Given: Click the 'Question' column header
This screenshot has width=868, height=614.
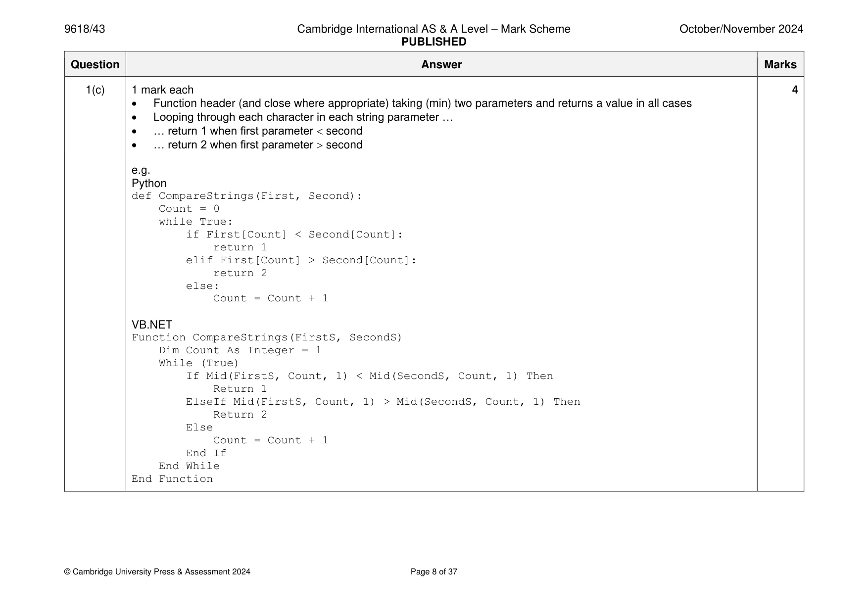Looking at the screenshot, I should point(95,65).
